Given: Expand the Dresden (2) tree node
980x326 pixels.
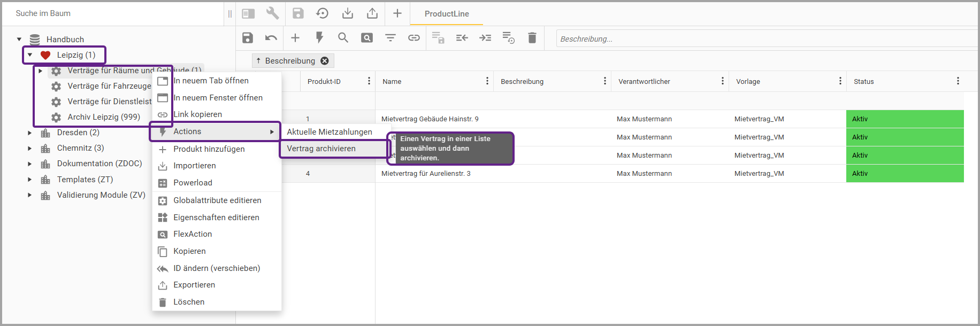Looking at the screenshot, I should (30, 133).
